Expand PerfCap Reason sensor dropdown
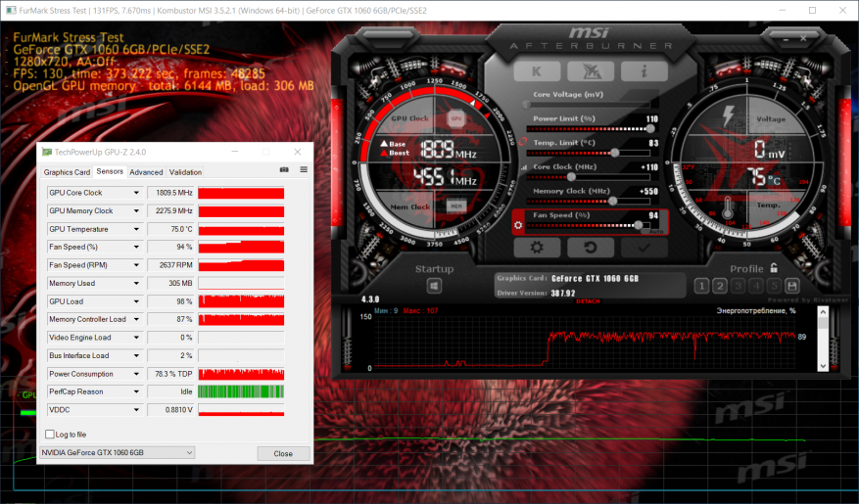The width and height of the screenshot is (859, 504). (x=136, y=391)
